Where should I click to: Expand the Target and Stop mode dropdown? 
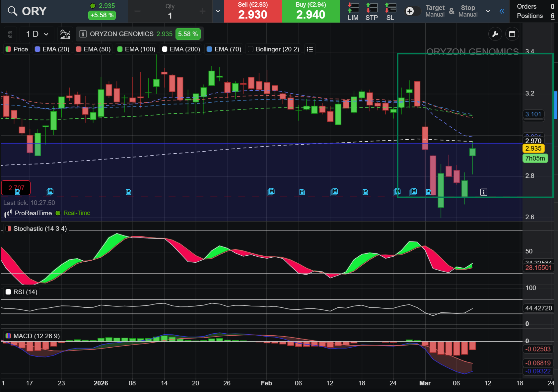pos(488,11)
